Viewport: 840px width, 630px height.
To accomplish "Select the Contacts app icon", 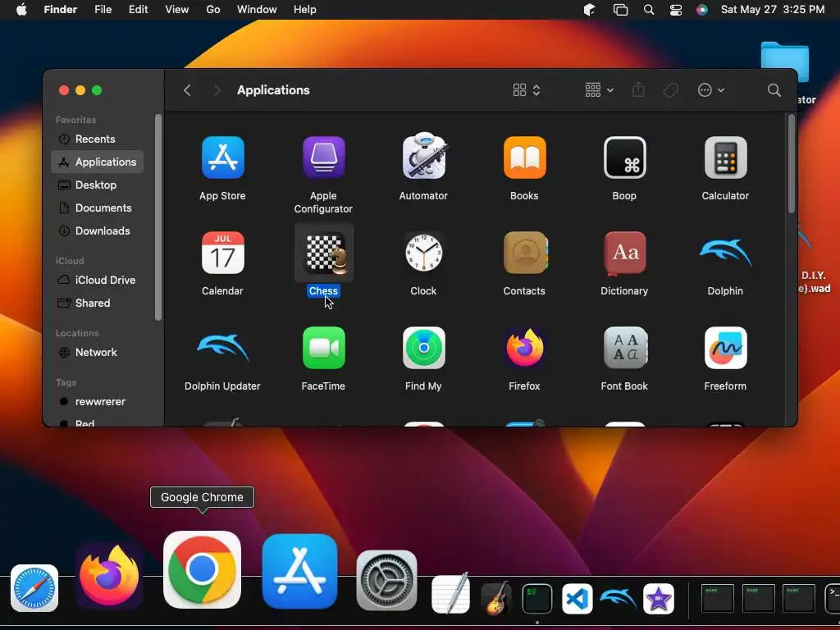I will click(x=525, y=253).
